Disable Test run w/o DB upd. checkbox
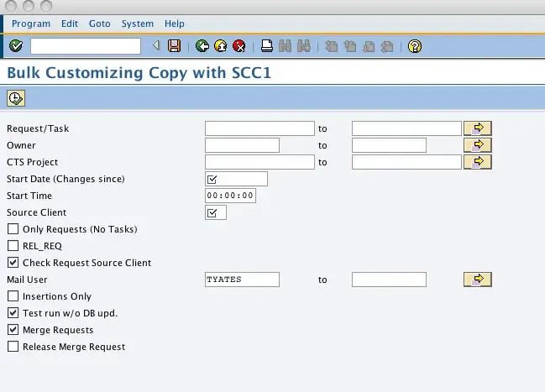 [13, 313]
